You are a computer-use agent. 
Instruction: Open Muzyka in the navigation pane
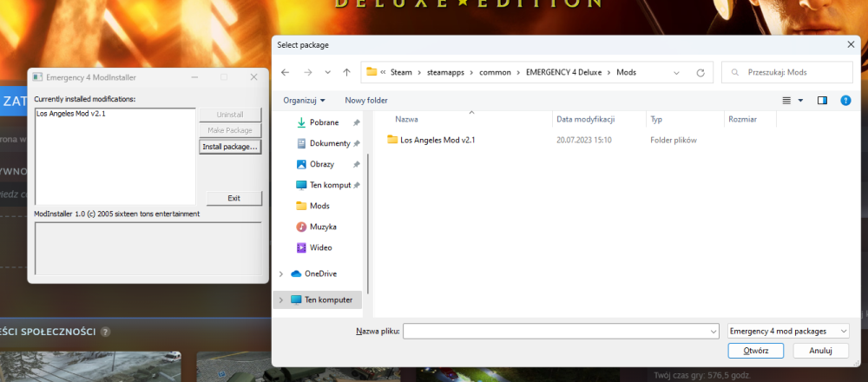tap(323, 227)
